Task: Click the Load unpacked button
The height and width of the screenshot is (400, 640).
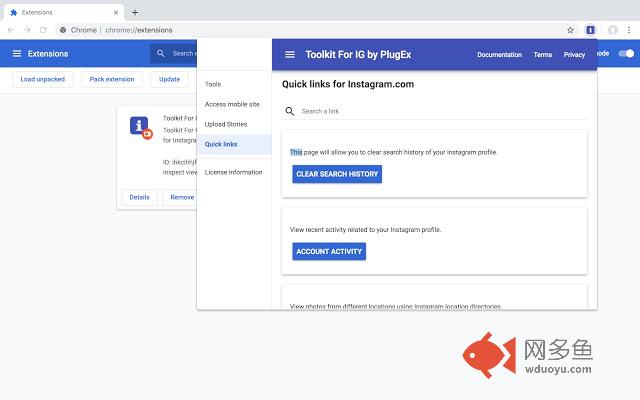Action: tap(42, 79)
